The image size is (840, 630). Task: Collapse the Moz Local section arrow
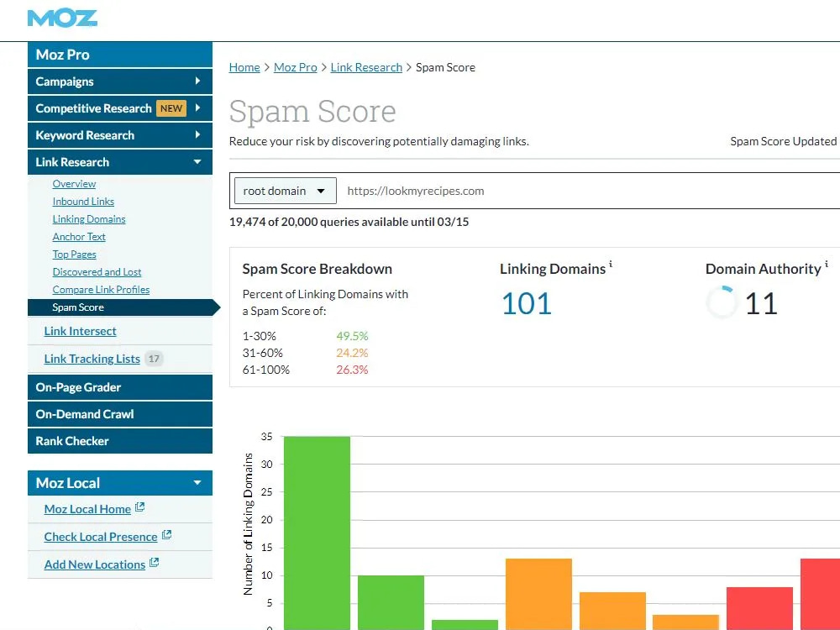point(197,483)
